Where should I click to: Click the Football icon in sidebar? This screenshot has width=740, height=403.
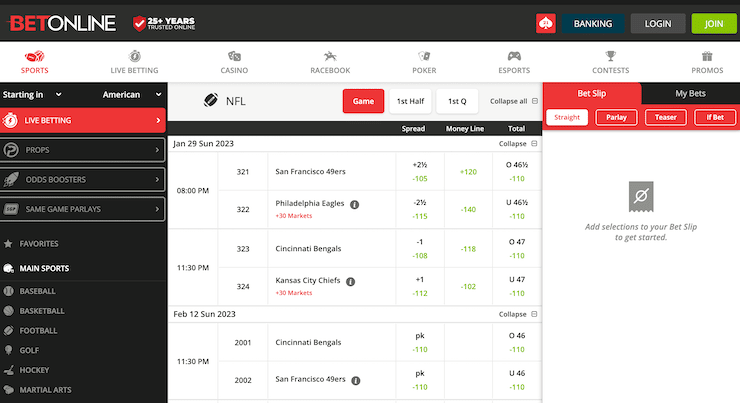8,331
